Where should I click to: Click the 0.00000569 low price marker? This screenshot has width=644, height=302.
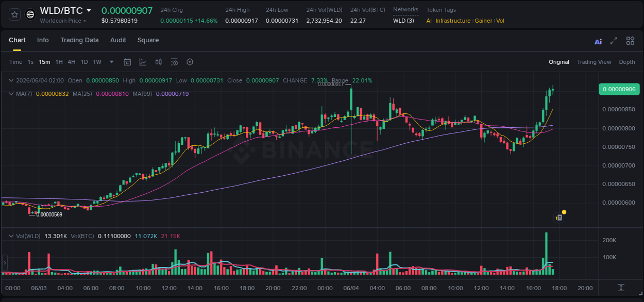point(49,214)
